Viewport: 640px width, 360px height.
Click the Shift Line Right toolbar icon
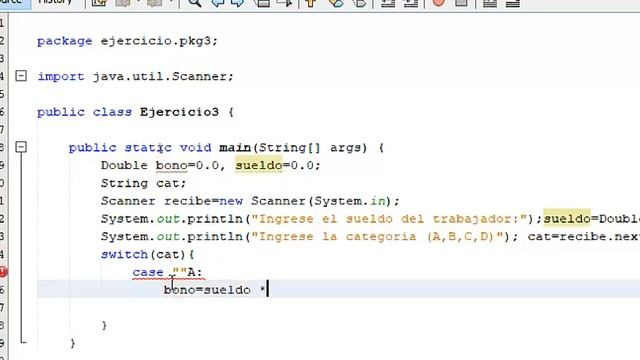coord(411,3)
